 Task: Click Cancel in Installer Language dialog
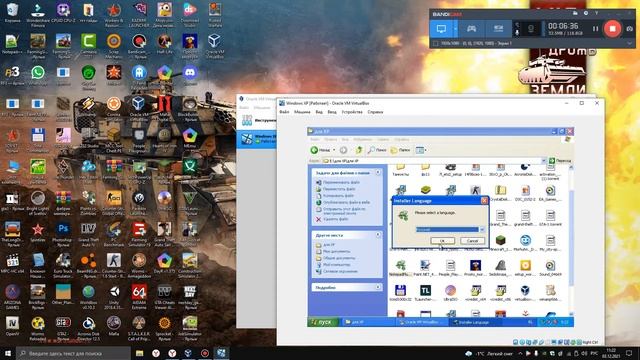tap(472, 241)
